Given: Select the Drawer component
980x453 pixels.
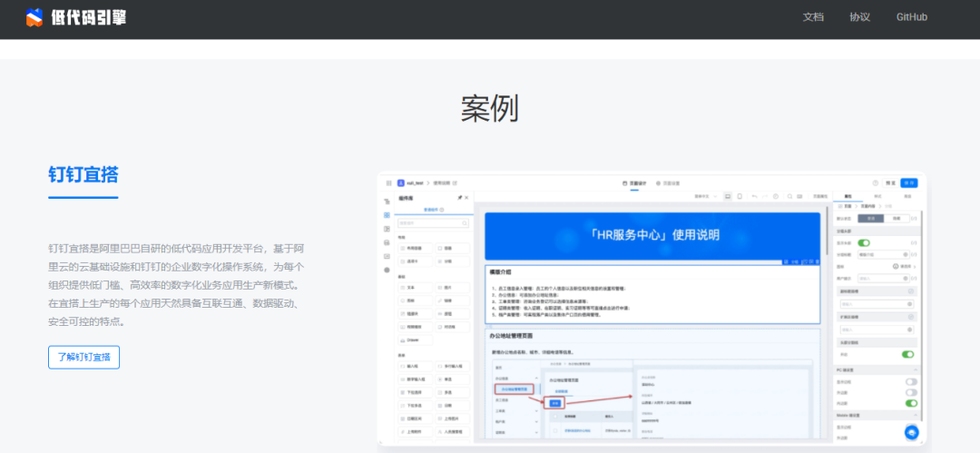Looking at the screenshot, I should click(x=415, y=340).
